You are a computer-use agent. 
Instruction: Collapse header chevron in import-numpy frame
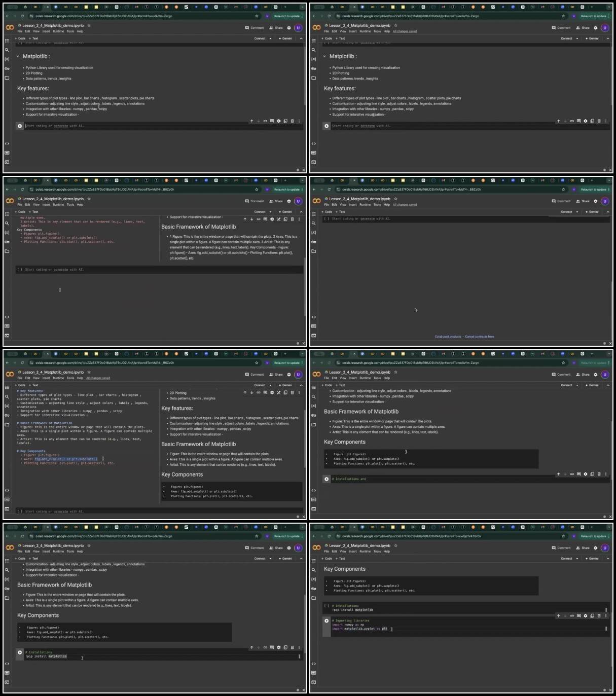point(608,559)
